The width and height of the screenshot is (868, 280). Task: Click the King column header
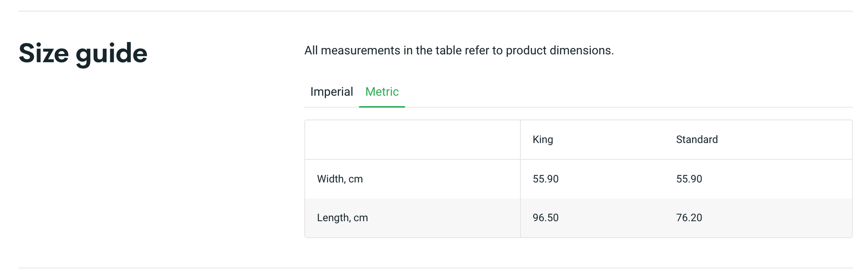tap(542, 140)
